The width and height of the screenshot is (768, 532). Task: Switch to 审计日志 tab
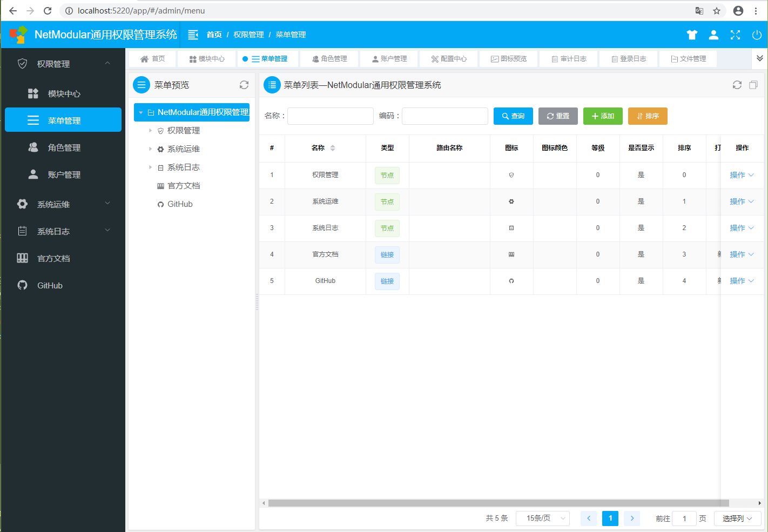pyautogui.click(x=569, y=58)
